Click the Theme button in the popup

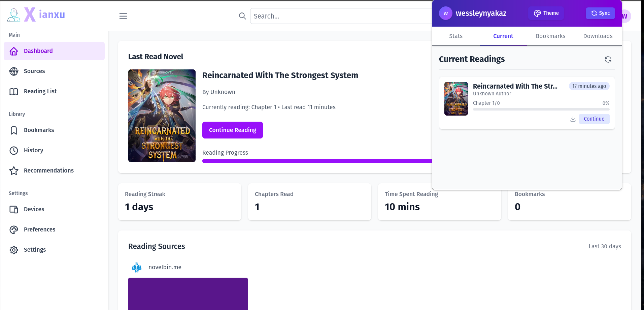(546, 13)
